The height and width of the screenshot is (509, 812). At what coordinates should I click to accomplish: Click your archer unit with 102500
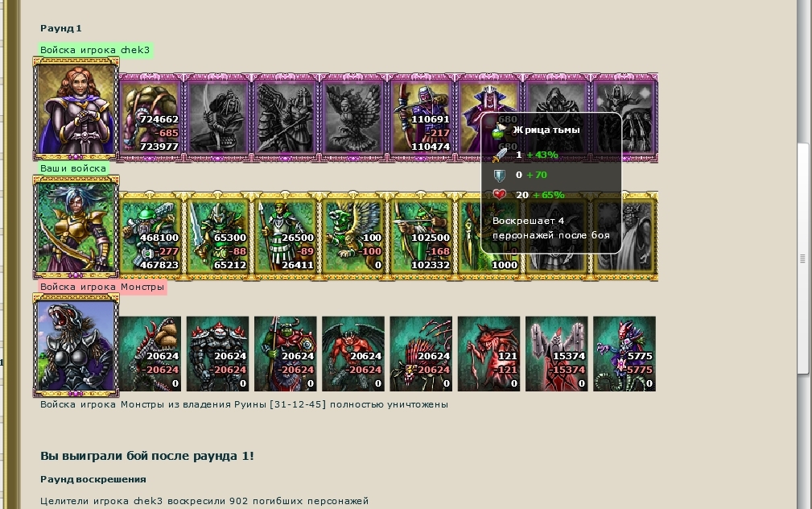coord(421,236)
